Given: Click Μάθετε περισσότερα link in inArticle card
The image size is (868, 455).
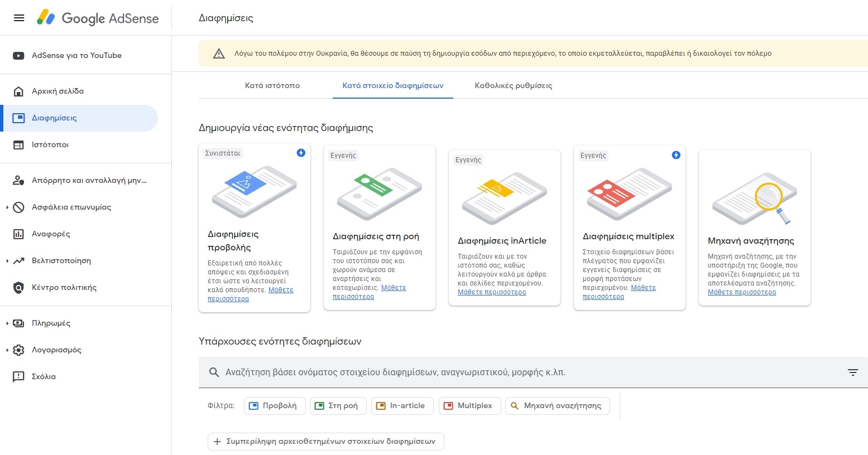Looking at the screenshot, I should pyautogui.click(x=492, y=292).
